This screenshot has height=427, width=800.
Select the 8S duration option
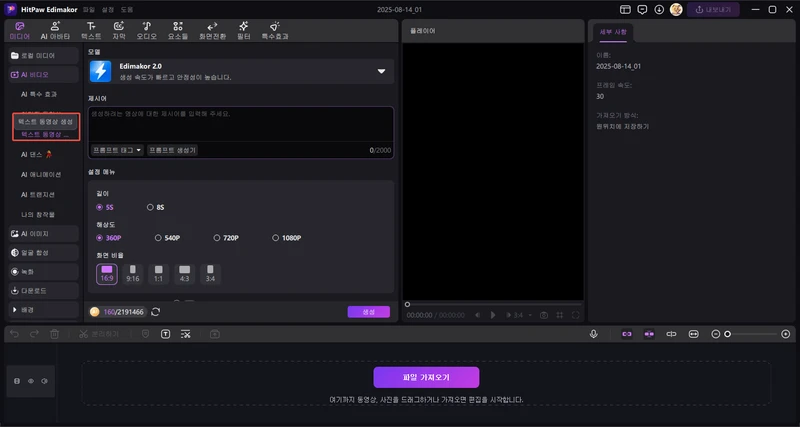click(155, 207)
